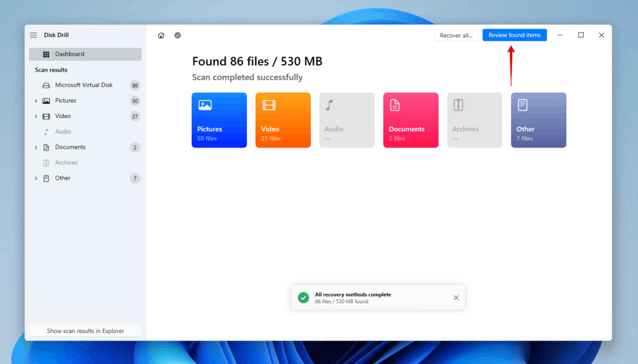Viewport: 638px width, 364px height.
Task: Open the hamburger menu next to Disk Drill
Action: pyautogui.click(x=32, y=35)
